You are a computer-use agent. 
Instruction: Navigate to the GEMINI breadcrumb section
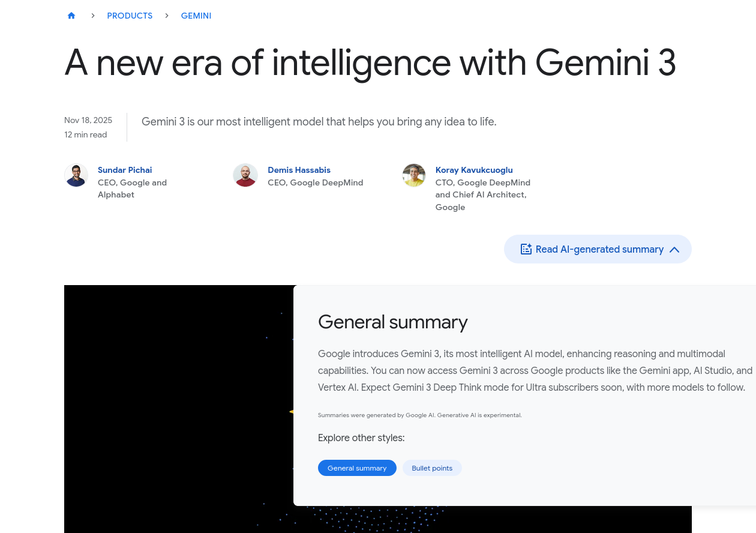tap(196, 16)
